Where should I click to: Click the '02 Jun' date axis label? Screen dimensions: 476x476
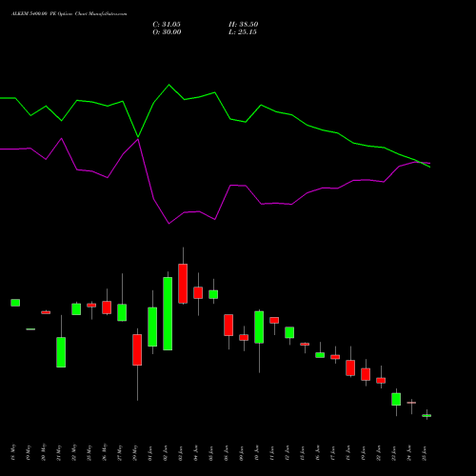click(x=166, y=453)
